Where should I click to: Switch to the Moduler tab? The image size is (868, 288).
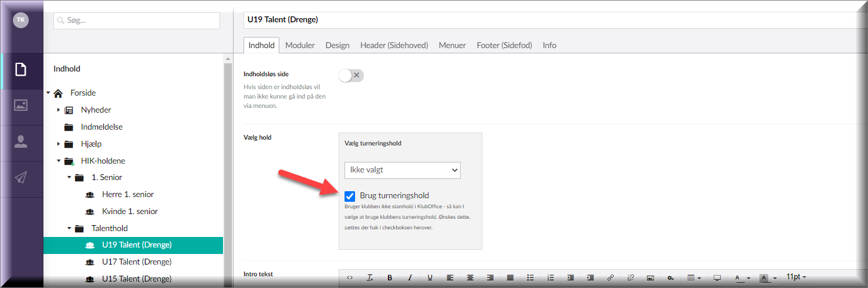(300, 45)
